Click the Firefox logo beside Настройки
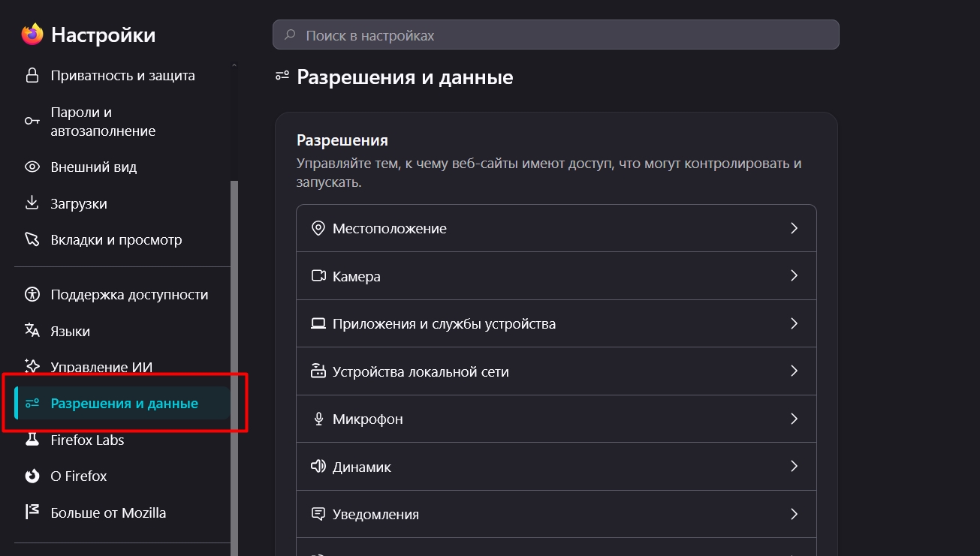Image resolution: width=980 pixels, height=556 pixels. 32,35
